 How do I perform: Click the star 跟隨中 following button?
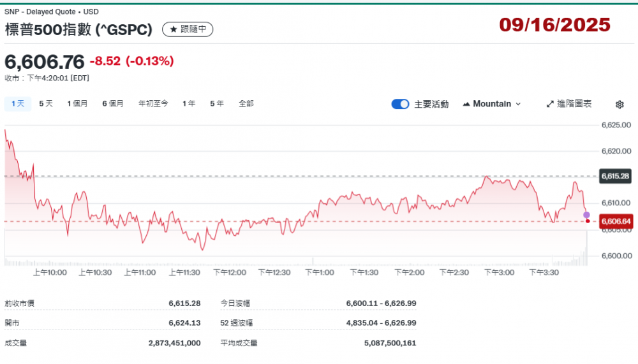click(x=188, y=29)
